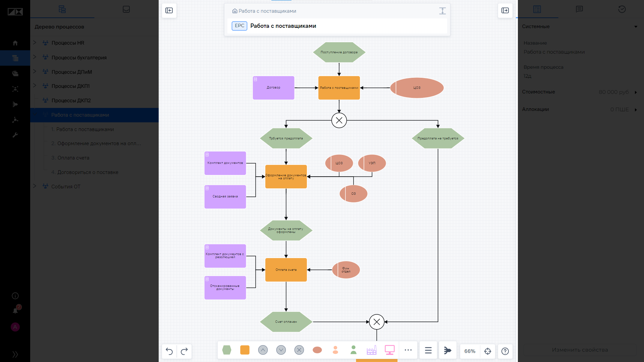Viewport: 644px width, 362px height.
Task: Open the hamburger menu in bottom toolbar
Action: pos(428,351)
